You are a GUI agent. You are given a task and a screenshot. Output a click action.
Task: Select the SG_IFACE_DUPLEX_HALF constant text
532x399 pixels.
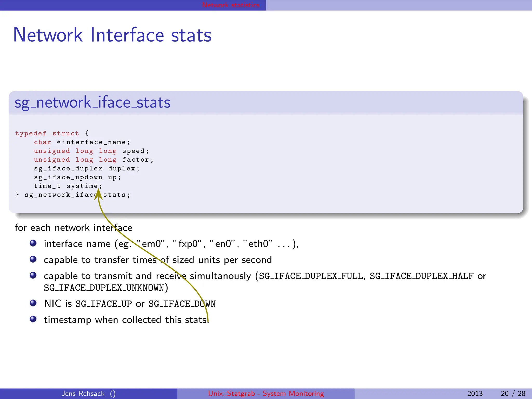(421, 276)
